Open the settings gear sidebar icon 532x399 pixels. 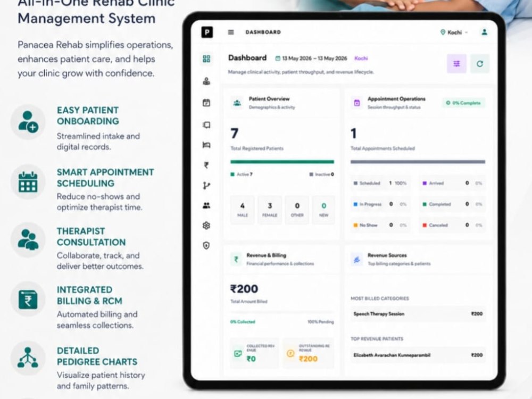point(206,225)
